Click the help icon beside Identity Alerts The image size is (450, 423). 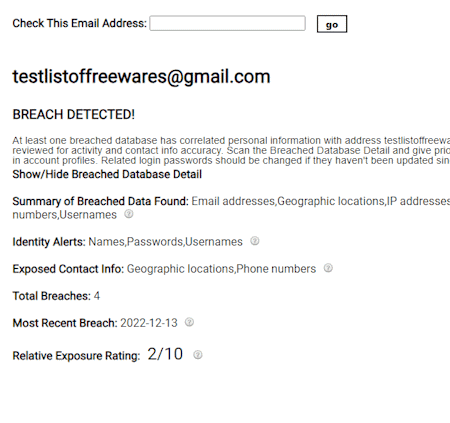click(255, 241)
